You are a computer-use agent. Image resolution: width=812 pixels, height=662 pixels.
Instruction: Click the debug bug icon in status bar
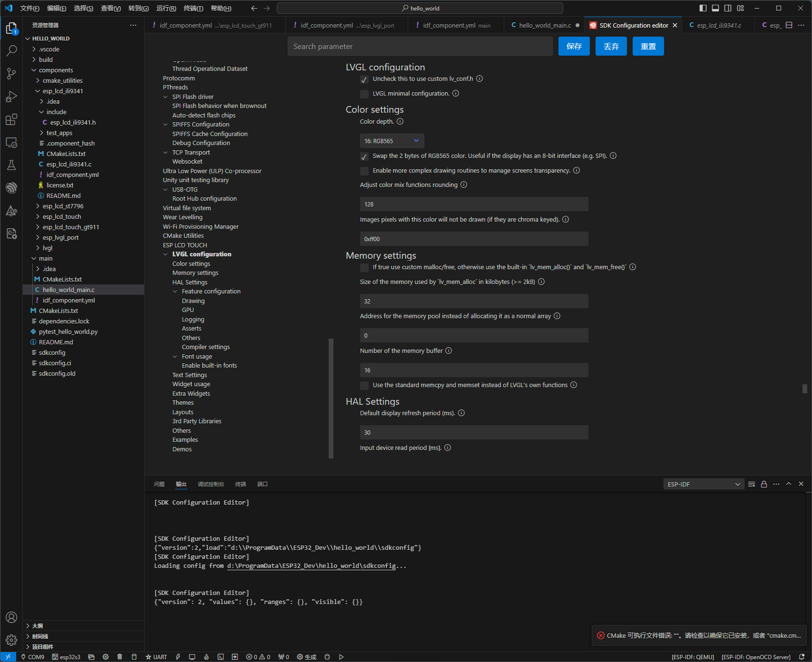click(327, 657)
